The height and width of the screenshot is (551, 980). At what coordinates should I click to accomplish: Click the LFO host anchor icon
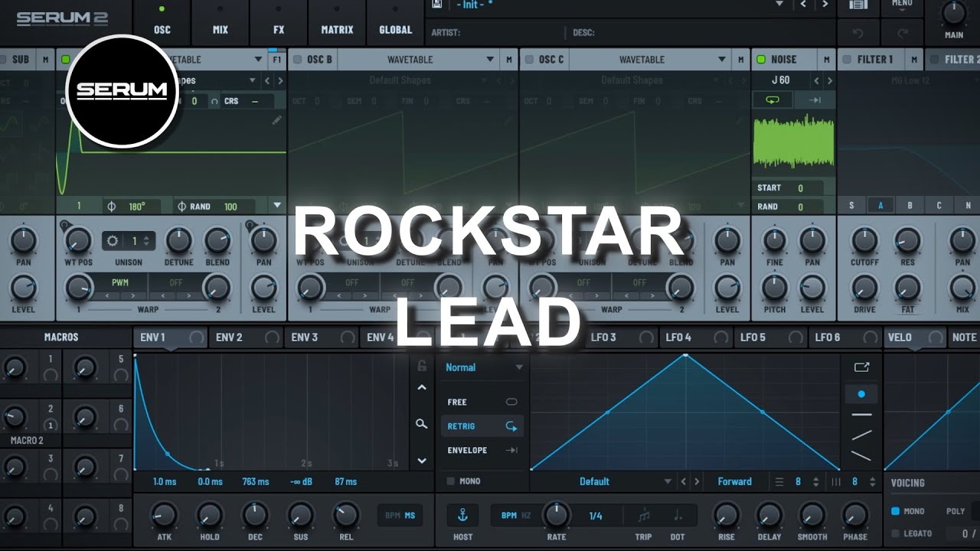pyautogui.click(x=462, y=515)
